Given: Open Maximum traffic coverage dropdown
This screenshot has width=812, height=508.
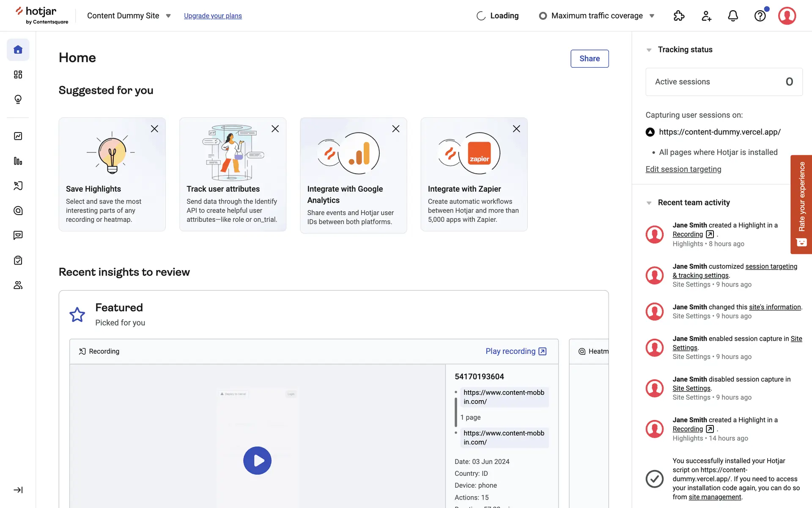Looking at the screenshot, I should click(x=597, y=16).
